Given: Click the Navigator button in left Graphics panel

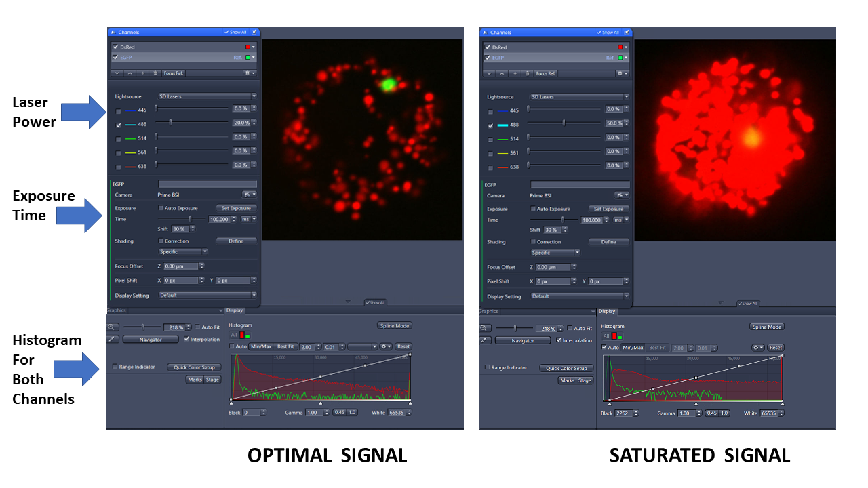Looking at the screenshot, I should [x=151, y=339].
